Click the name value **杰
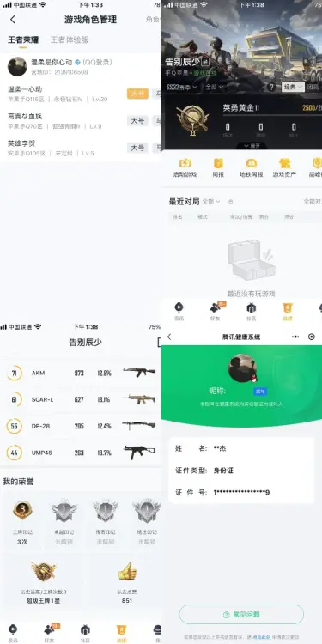This screenshot has width=322, height=644. click(220, 448)
